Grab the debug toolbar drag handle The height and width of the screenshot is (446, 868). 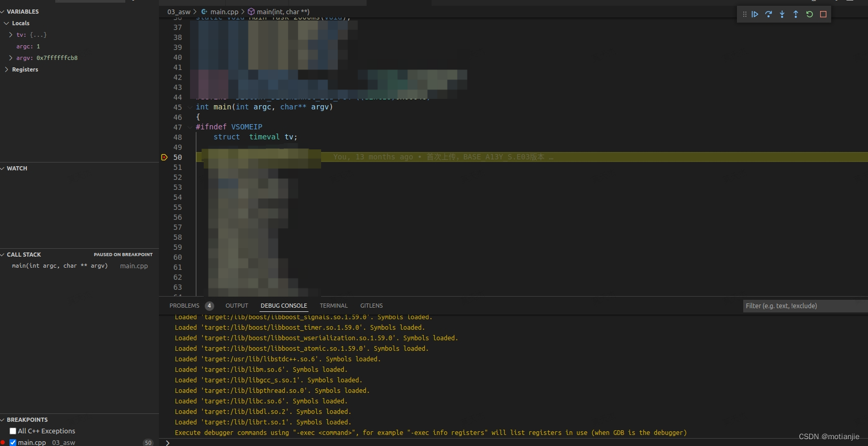744,14
